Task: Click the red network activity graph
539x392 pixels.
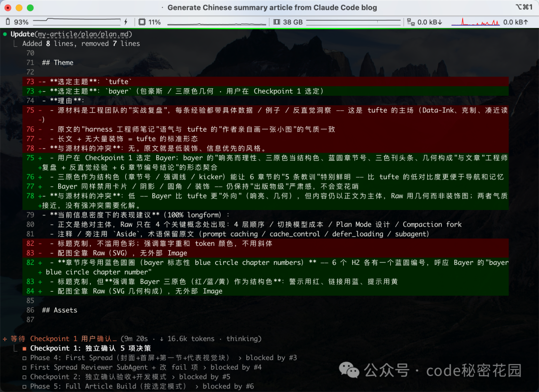Action: coord(476,21)
